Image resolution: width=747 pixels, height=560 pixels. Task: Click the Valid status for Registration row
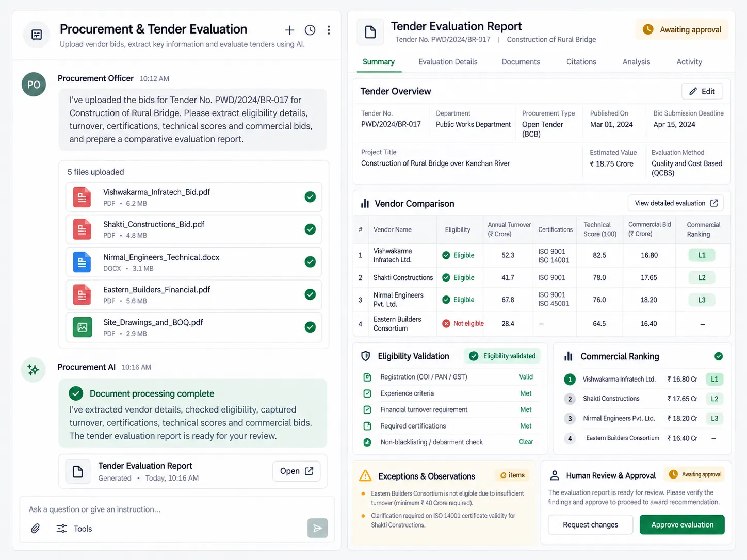pyautogui.click(x=526, y=377)
